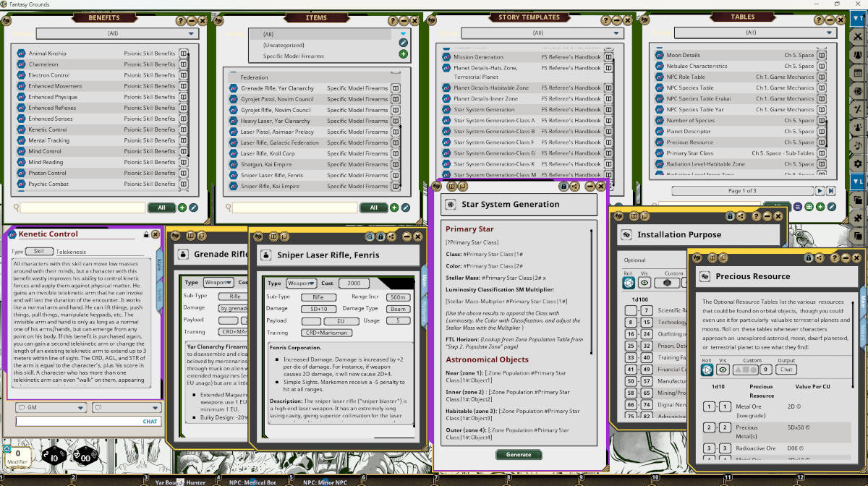Go to next page in Tables list

[820, 190]
